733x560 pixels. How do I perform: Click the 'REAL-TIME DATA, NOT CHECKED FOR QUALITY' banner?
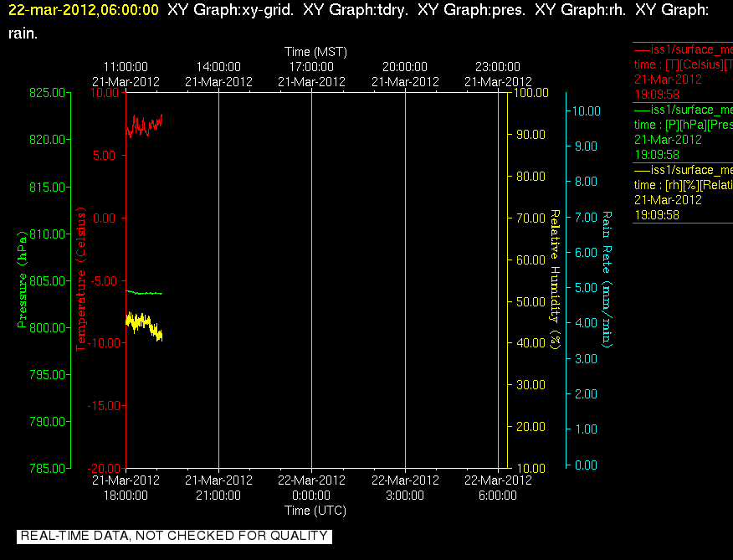click(x=174, y=536)
